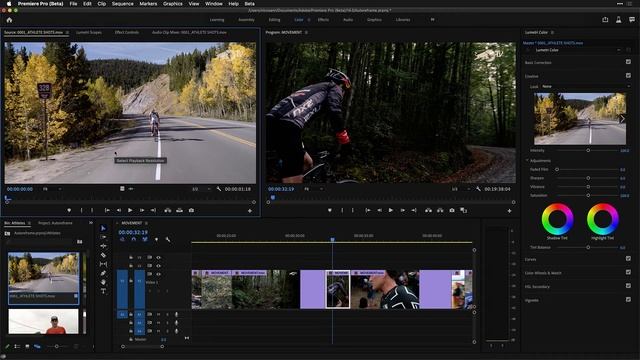The width and height of the screenshot is (640, 360).
Task: Disable the Creative section checkbox
Action: coord(628,76)
